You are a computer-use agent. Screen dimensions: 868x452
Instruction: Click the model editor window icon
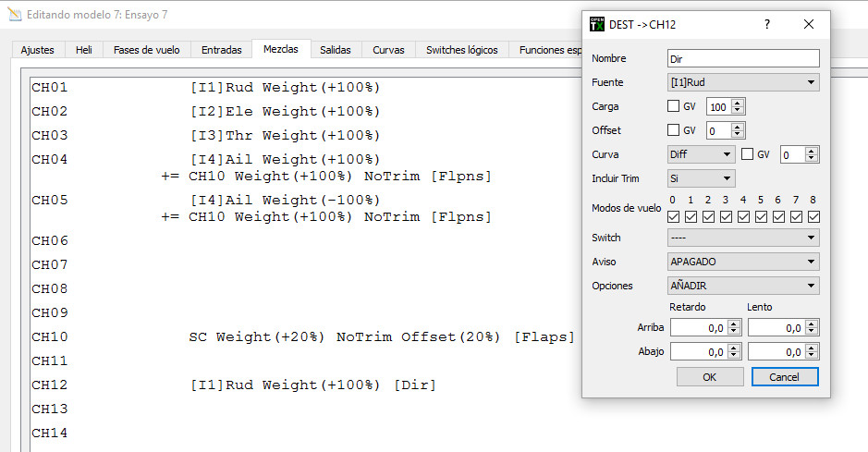pos(14,16)
